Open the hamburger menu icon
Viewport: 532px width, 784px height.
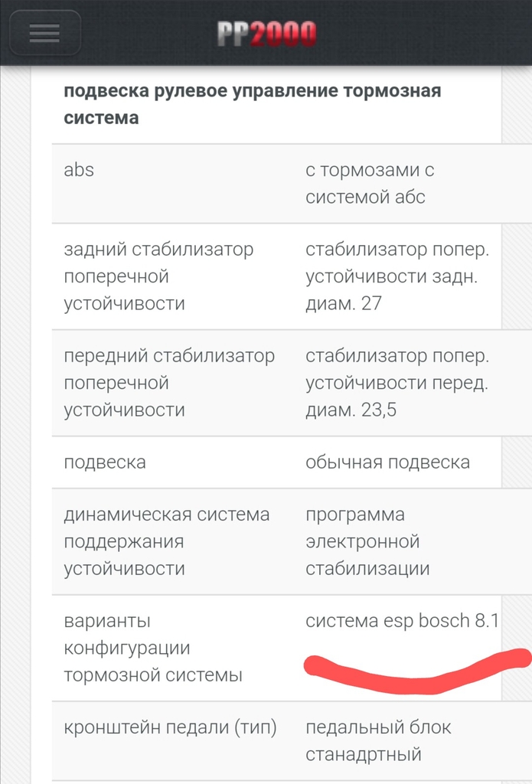[x=44, y=33]
